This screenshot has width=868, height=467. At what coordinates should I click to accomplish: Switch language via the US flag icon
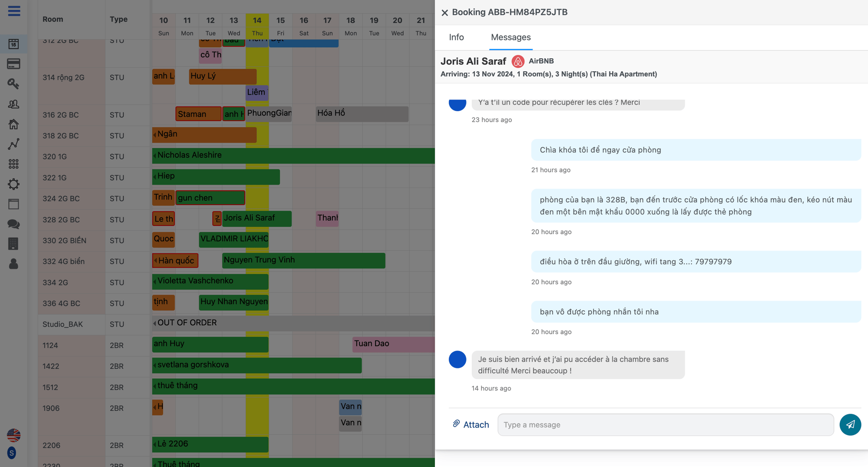[x=13, y=435]
